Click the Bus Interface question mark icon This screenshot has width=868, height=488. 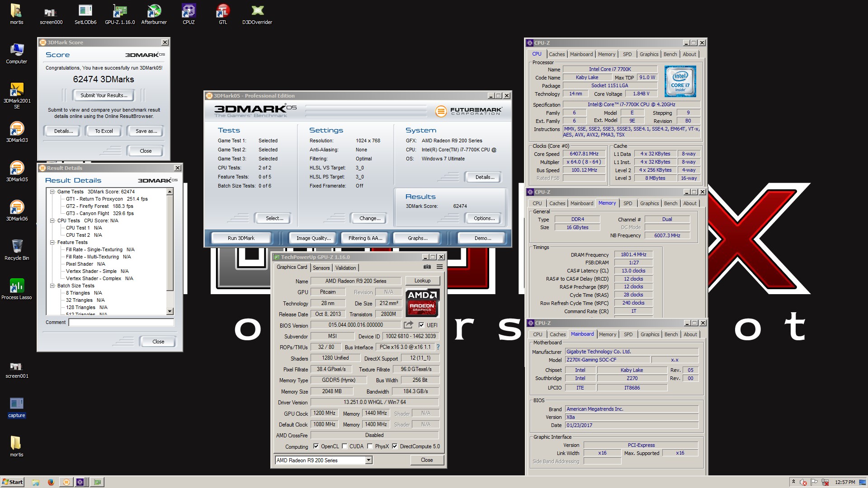click(438, 347)
